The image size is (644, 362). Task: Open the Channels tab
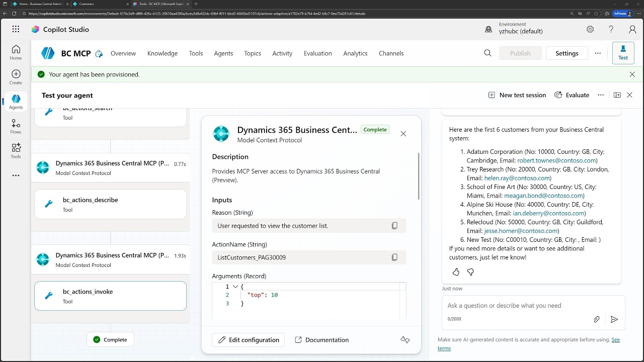(391, 53)
